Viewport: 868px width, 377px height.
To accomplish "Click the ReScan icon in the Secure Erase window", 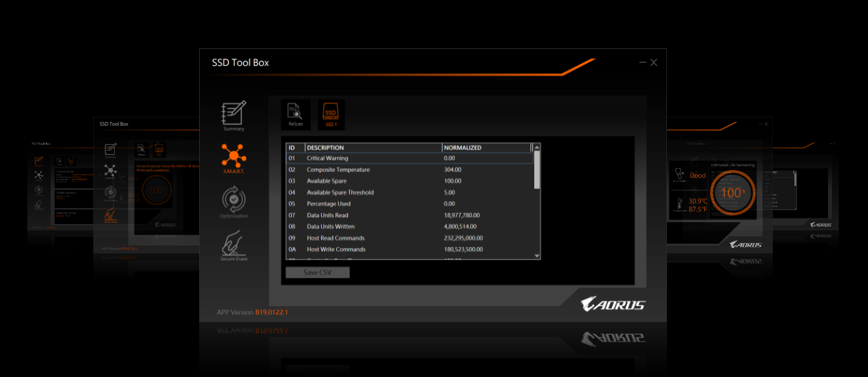I will pos(141,150).
